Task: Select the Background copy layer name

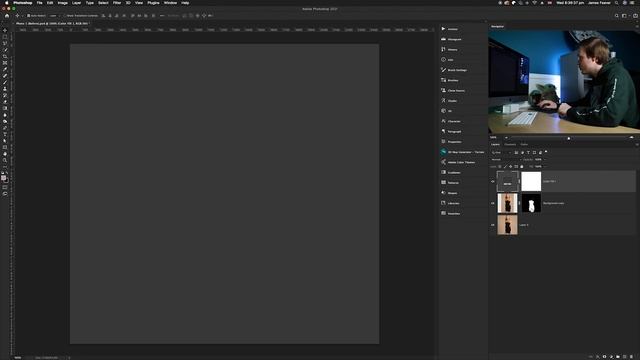Action: point(553,203)
